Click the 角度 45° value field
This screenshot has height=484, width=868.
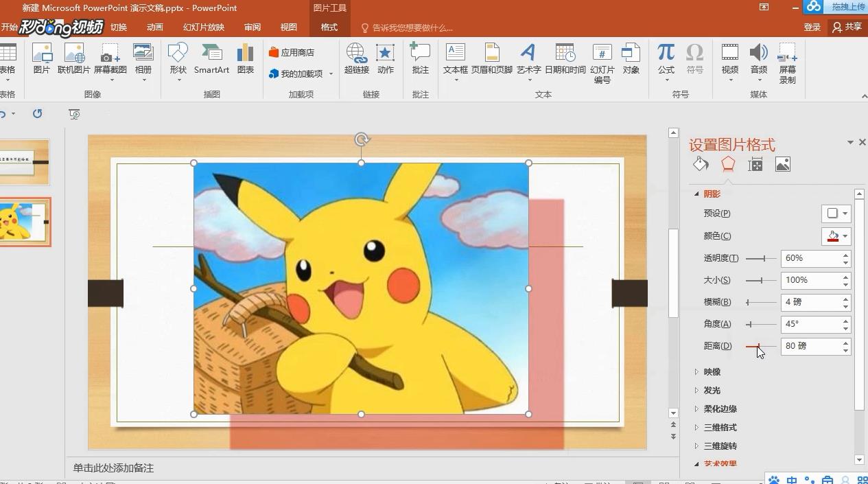(810, 324)
